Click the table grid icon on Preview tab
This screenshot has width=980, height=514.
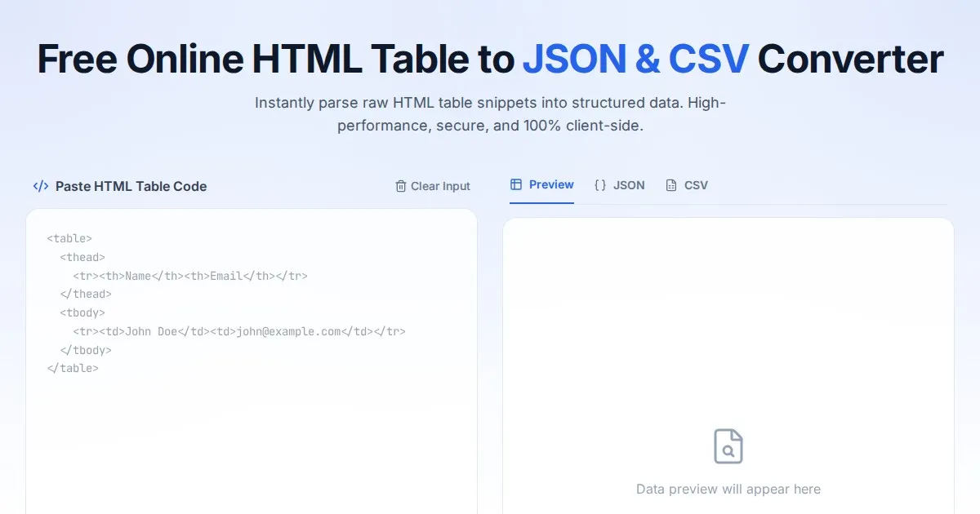[x=516, y=184]
